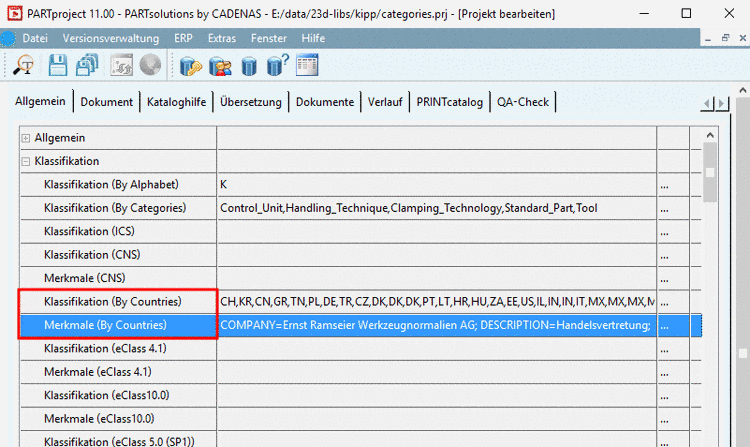The height and width of the screenshot is (447, 750).
Task: Select the Merkmale (eClass 4.1) row label
Action: click(98, 372)
